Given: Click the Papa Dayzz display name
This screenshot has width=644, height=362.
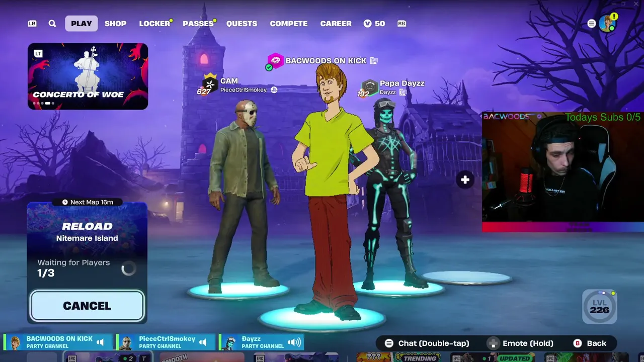Looking at the screenshot, I should [402, 83].
